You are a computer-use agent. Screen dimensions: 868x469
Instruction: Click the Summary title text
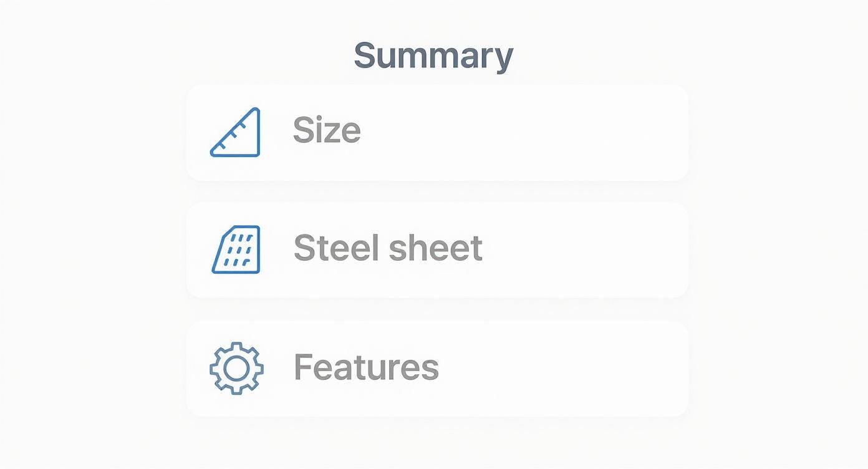(x=433, y=55)
